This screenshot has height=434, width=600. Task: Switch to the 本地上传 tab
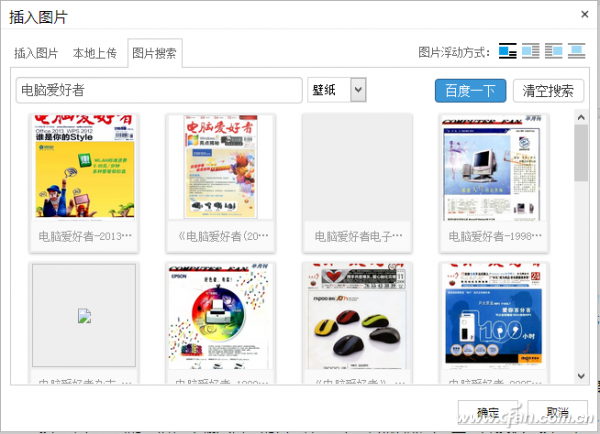95,53
